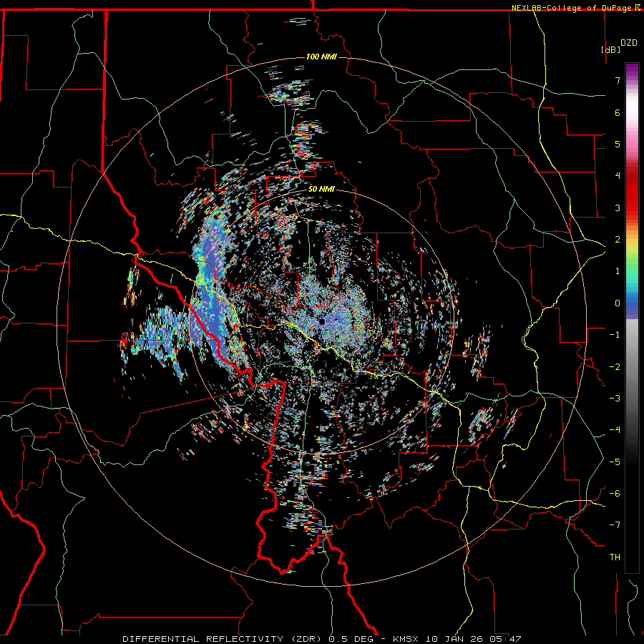
Task: Click the 100 NMI range ring label
Action: click(x=321, y=57)
